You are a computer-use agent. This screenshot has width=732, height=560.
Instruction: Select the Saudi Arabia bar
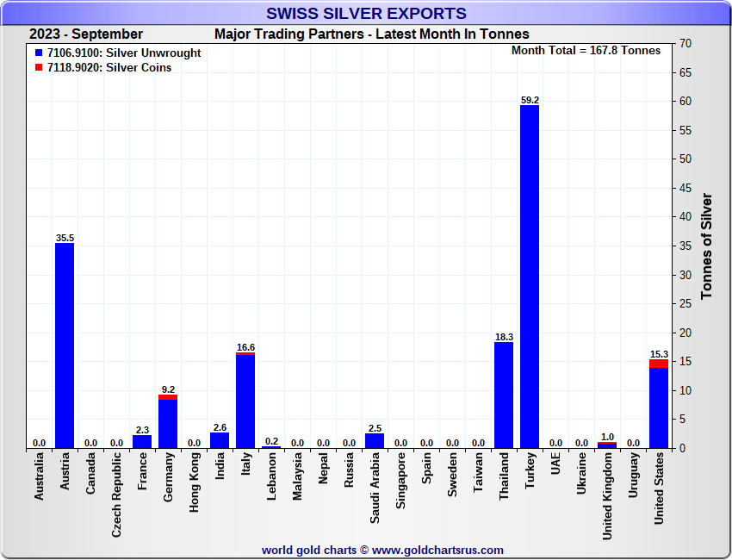pos(375,440)
